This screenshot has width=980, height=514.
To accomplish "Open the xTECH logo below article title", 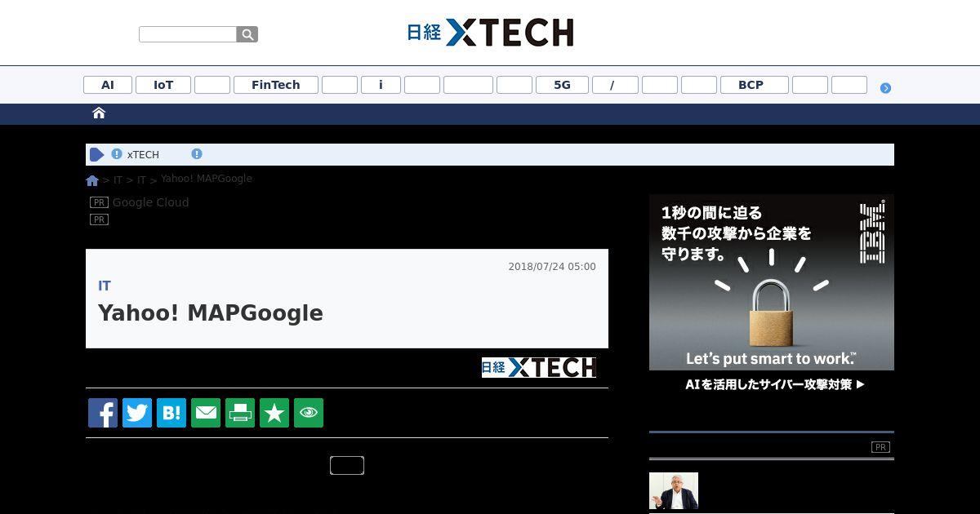I will [x=539, y=367].
